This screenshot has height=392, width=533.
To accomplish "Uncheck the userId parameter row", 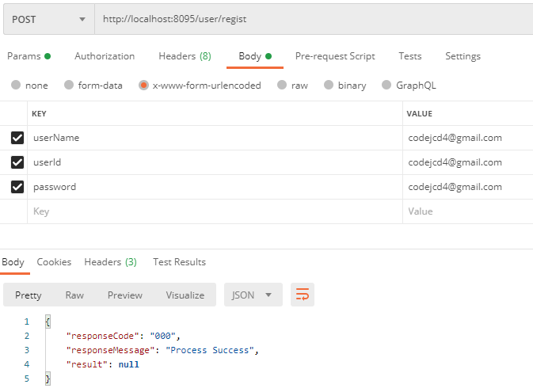I will [17, 162].
